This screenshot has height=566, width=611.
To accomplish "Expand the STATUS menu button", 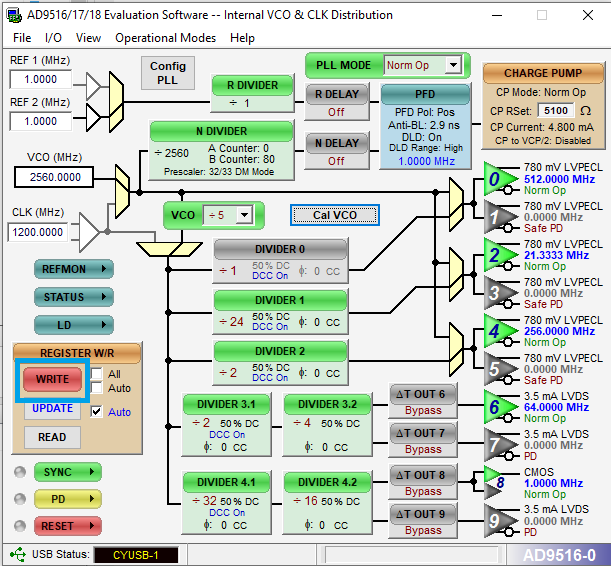I will (x=74, y=297).
